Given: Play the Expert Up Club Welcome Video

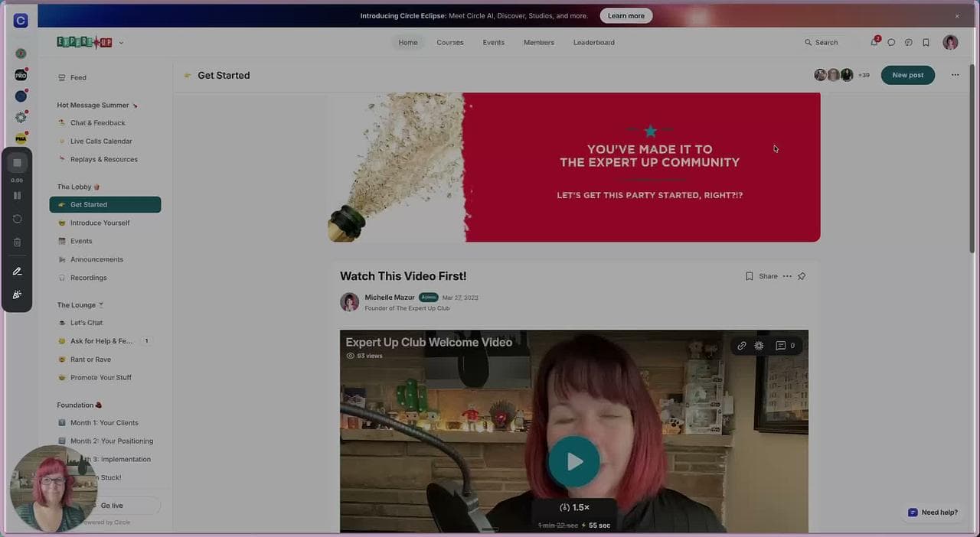Looking at the screenshot, I should (x=574, y=461).
